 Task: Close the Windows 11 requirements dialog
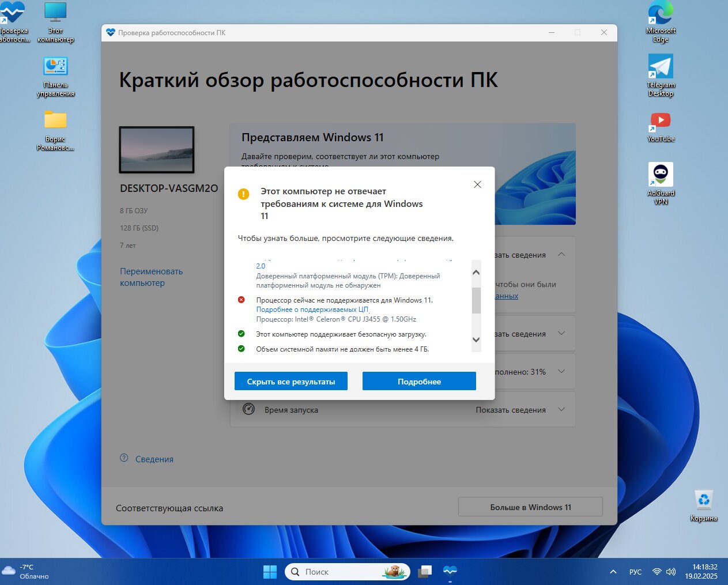(477, 184)
